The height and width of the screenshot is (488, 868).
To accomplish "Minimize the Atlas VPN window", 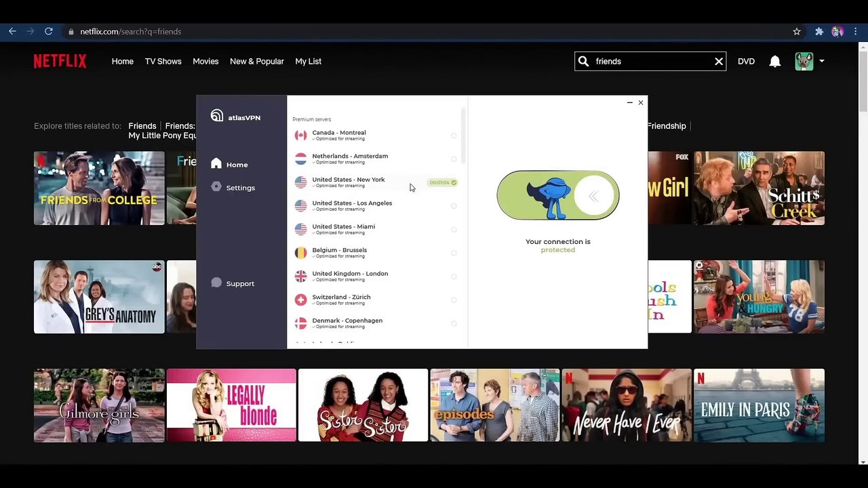I will (629, 102).
